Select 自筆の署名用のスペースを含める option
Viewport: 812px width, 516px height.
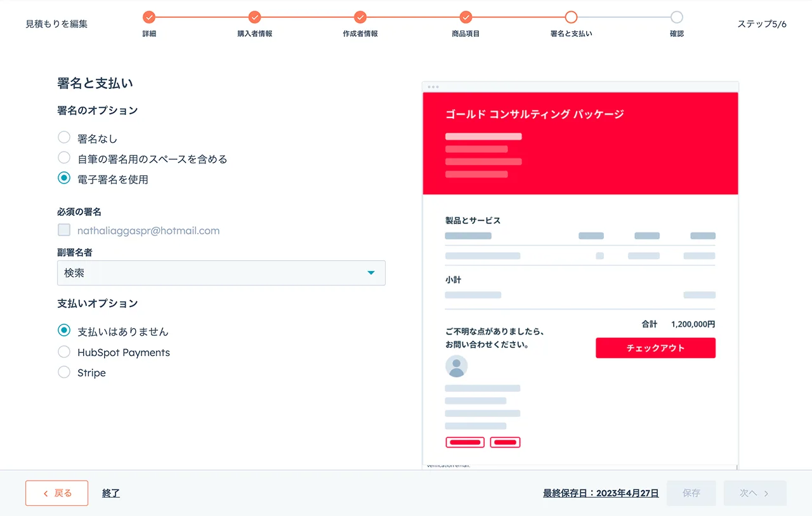click(64, 158)
